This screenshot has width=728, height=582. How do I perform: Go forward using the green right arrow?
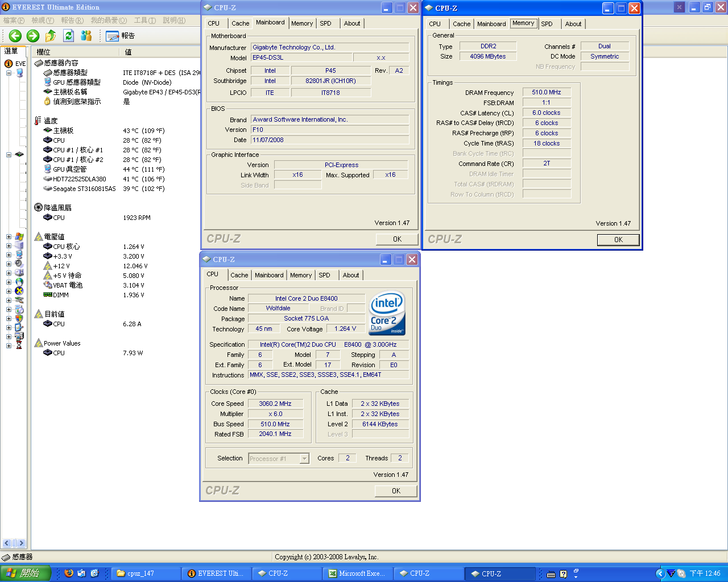tap(33, 36)
